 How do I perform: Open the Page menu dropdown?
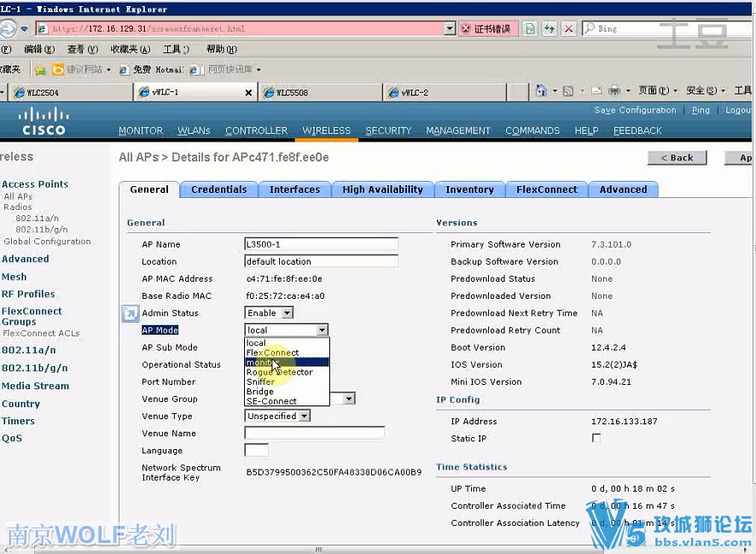(x=658, y=90)
